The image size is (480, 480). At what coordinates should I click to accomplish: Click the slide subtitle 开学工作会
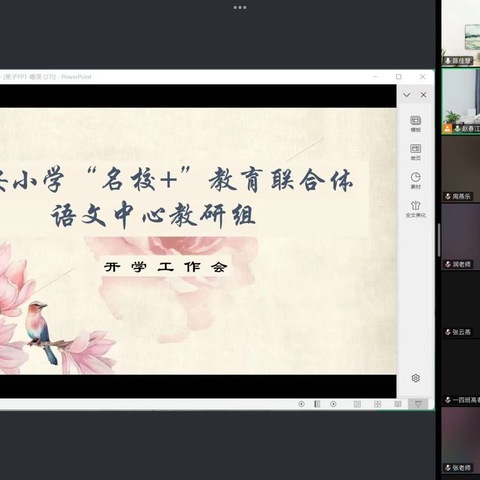pyautogui.click(x=166, y=267)
